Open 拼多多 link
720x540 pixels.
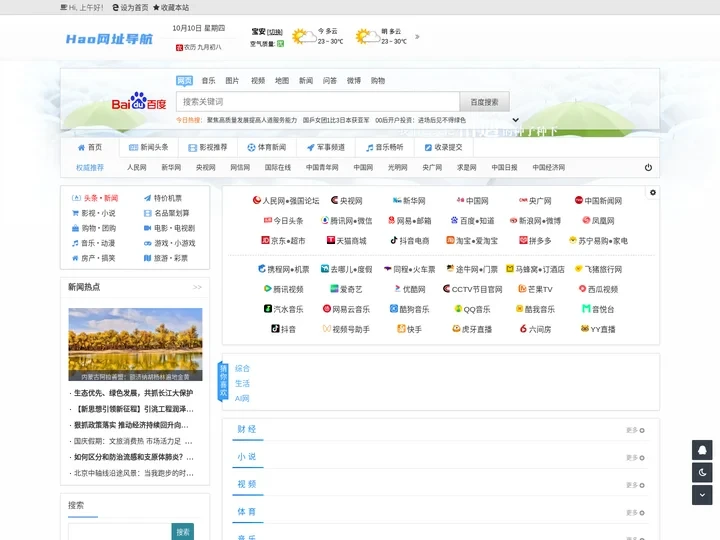[x=535, y=241]
